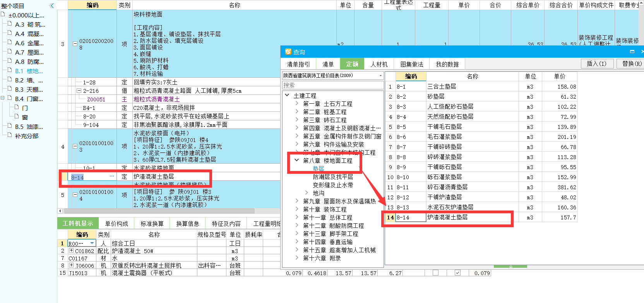
Task: Select quota row 8-1 三合土垫层
Action: click(482, 87)
